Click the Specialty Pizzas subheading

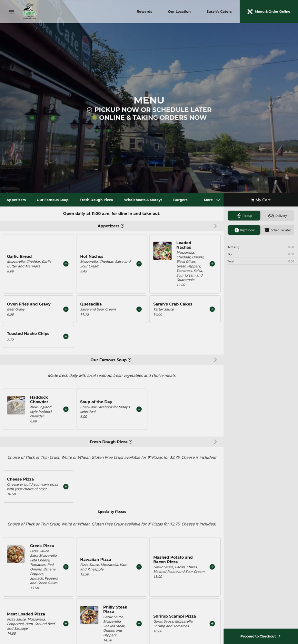pos(112,512)
